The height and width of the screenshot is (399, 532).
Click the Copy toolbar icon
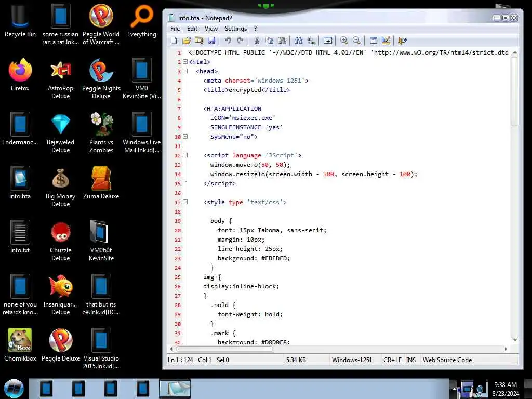point(270,41)
